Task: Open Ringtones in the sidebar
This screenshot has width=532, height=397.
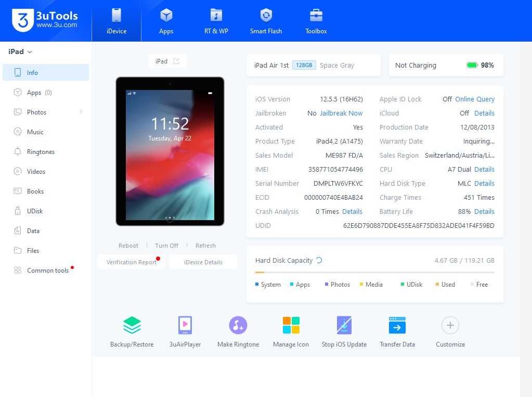Action: tap(46, 151)
